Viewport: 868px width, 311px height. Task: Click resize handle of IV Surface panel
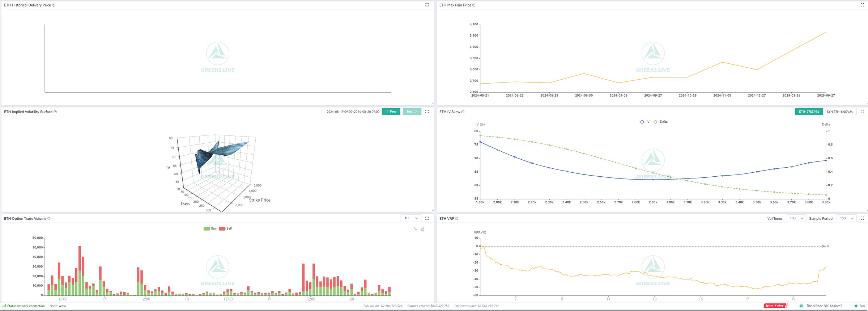[x=432, y=210]
